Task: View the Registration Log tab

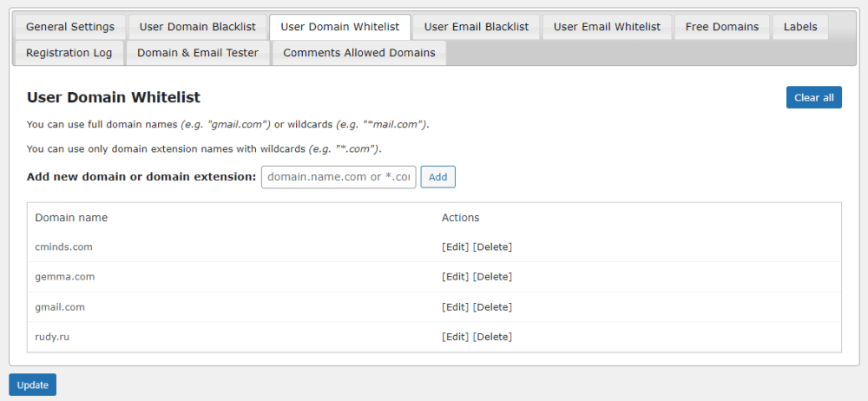Action: [69, 53]
